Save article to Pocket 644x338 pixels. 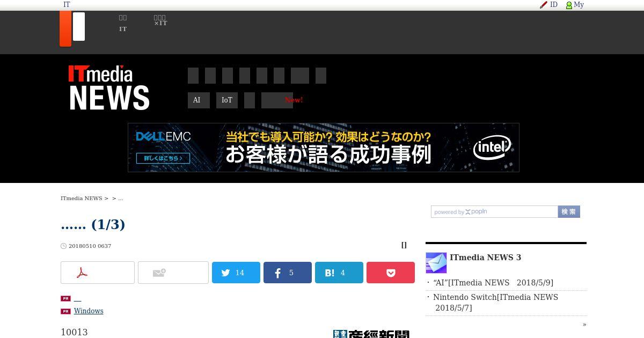391,273
